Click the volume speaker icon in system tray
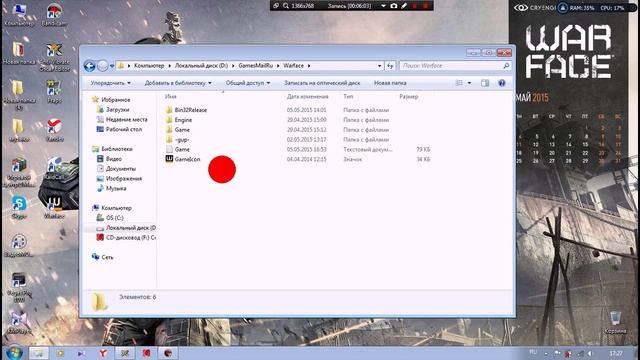Viewport: 640px width, 360px height. [590, 353]
